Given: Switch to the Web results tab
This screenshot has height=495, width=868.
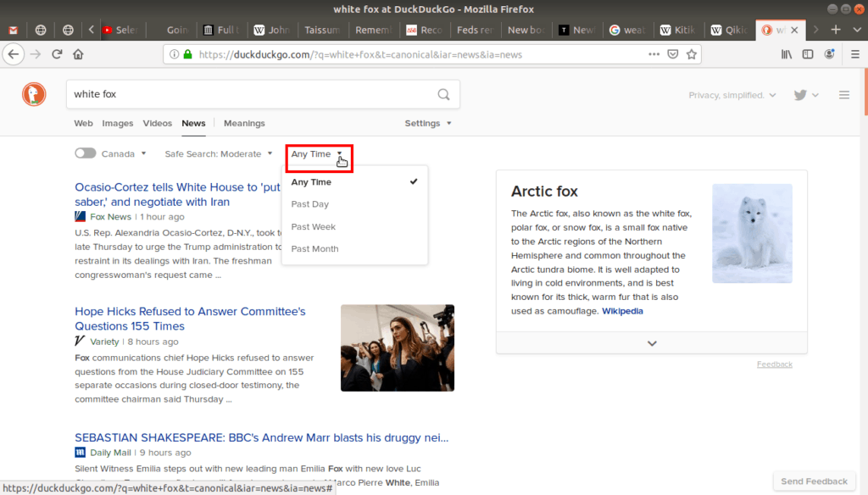Looking at the screenshot, I should click(84, 123).
